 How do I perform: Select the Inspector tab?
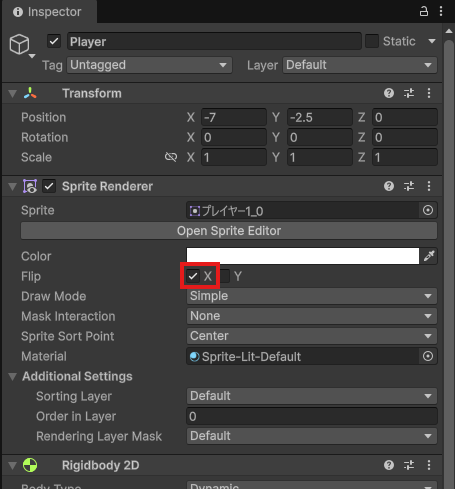click(x=48, y=12)
